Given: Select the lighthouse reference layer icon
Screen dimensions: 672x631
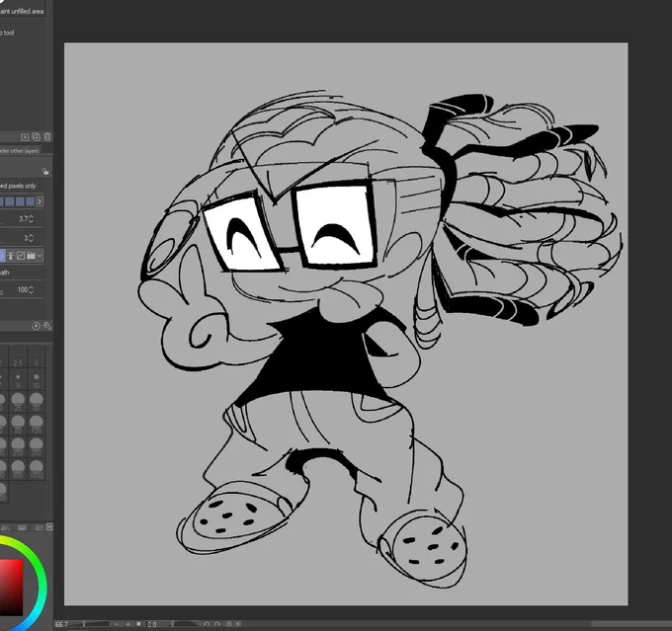Looking at the screenshot, I should click(11, 256).
